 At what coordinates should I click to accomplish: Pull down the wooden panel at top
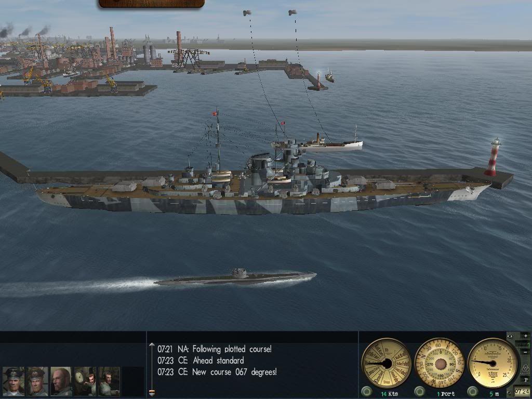click(151, 4)
